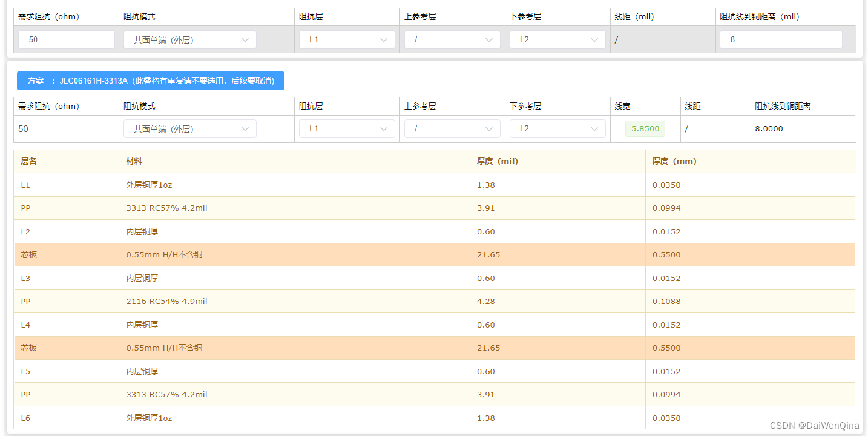Select the L5 layer-name cell
Screen dimensions: 868x436
[x=67, y=371]
